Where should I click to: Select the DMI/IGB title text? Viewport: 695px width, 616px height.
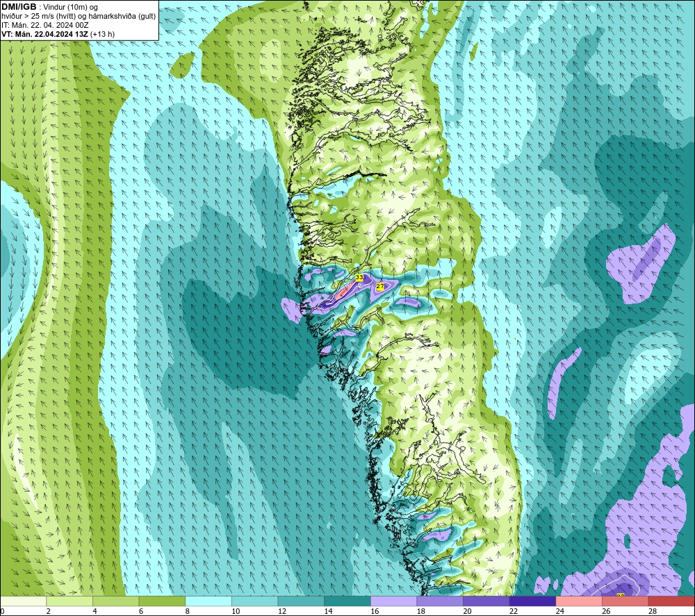pos(19,7)
